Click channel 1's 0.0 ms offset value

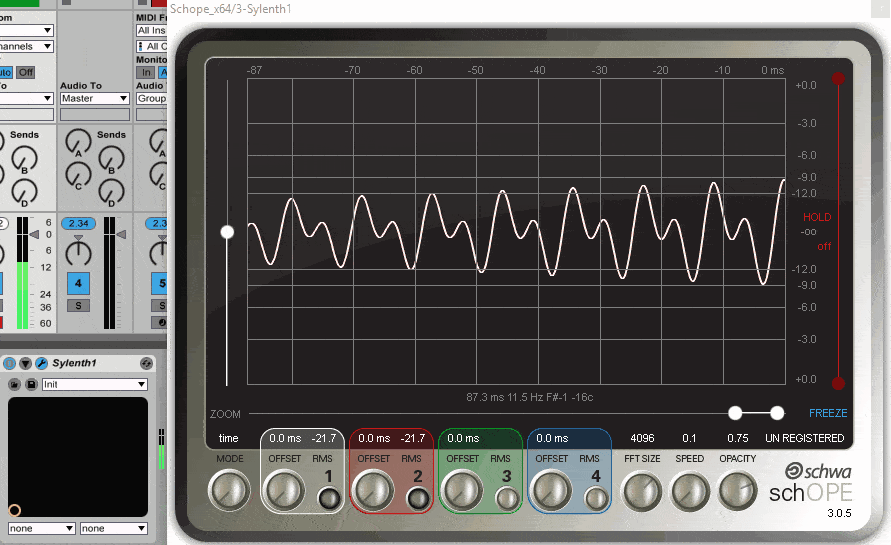pyautogui.click(x=285, y=438)
